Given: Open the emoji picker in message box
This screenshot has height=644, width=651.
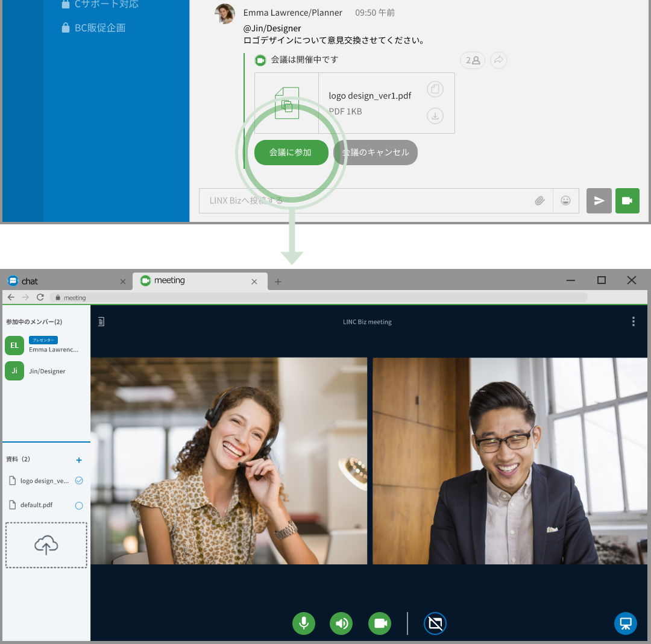Looking at the screenshot, I should (565, 201).
